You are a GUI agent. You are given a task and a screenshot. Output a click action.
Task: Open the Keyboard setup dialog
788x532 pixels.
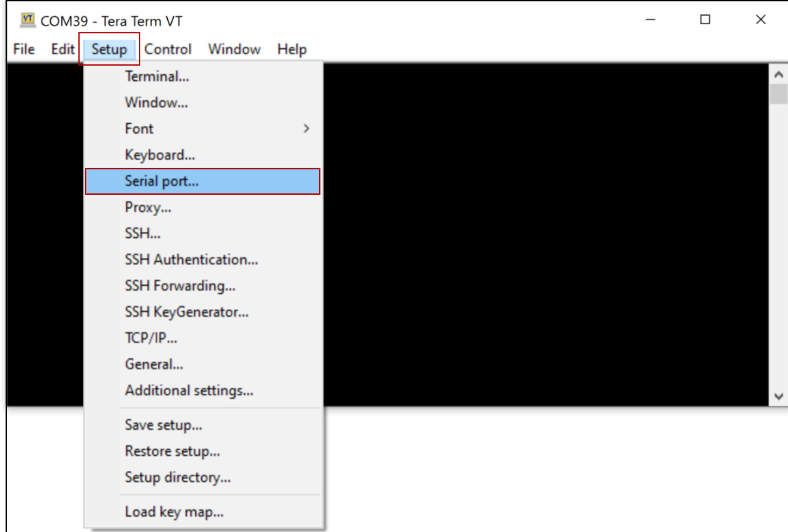(160, 154)
